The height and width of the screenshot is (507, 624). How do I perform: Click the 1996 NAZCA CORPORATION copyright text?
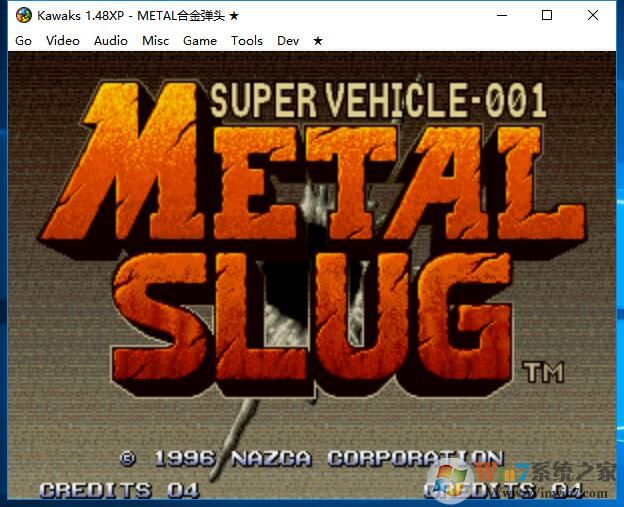tap(312, 459)
